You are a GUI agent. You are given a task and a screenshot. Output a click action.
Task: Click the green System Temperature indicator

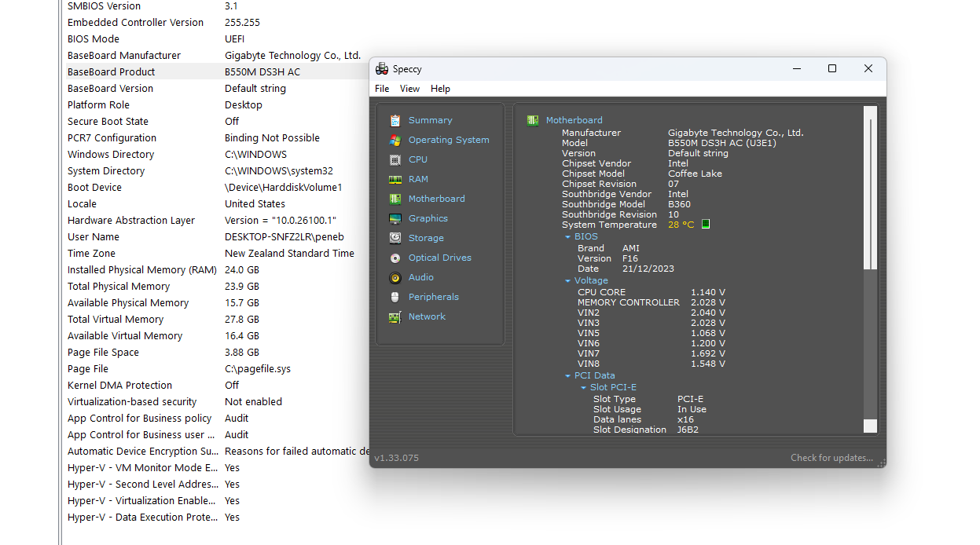point(706,225)
